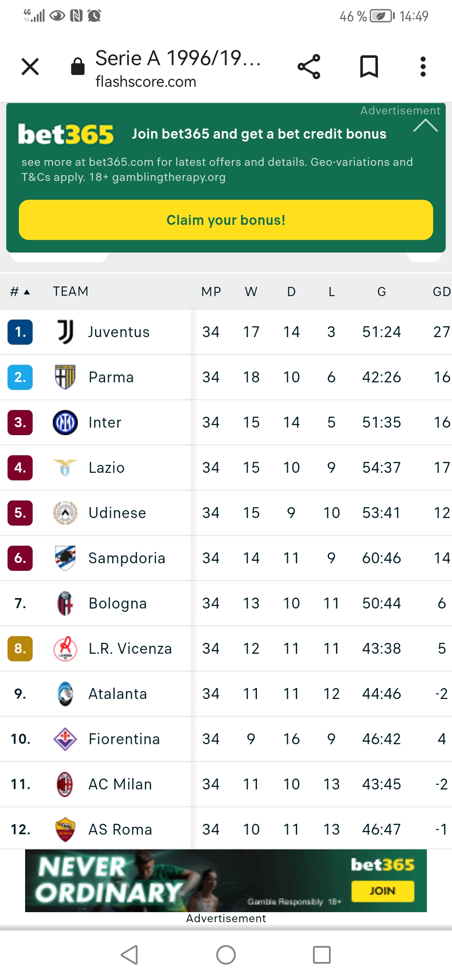Bookmark this flashscore page
Image resolution: width=452 pixels, height=980 pixels.
point(369,67)
